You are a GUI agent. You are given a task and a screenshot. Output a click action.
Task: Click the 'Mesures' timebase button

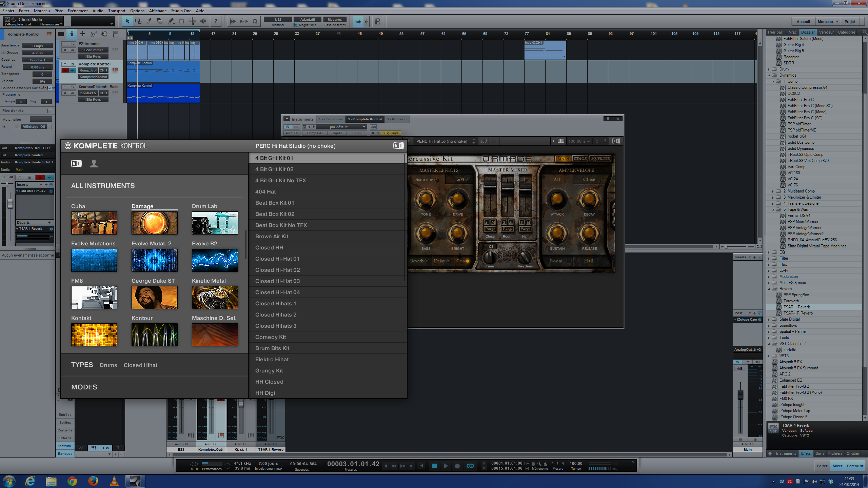tap(335, 19)
